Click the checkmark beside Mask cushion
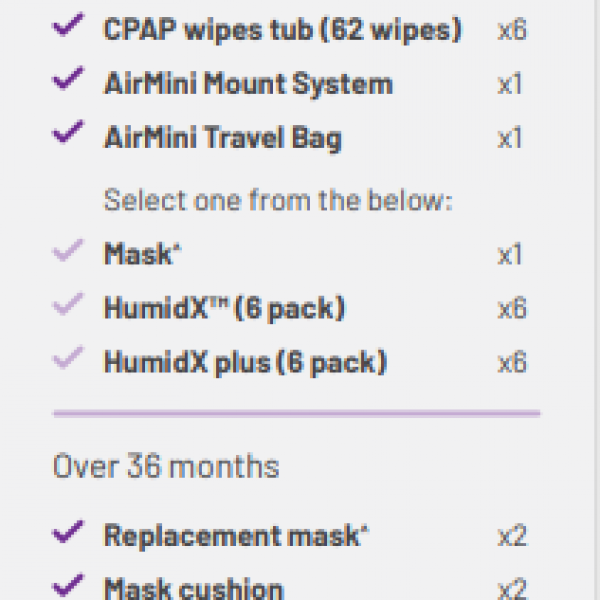Viewport: 600px width, 600px height. 68,585
